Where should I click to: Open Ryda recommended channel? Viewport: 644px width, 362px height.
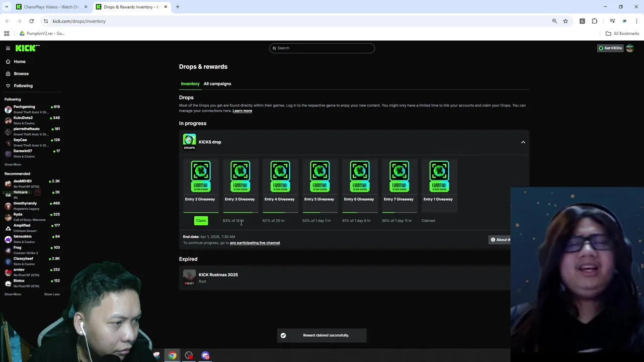click(32, 217)
